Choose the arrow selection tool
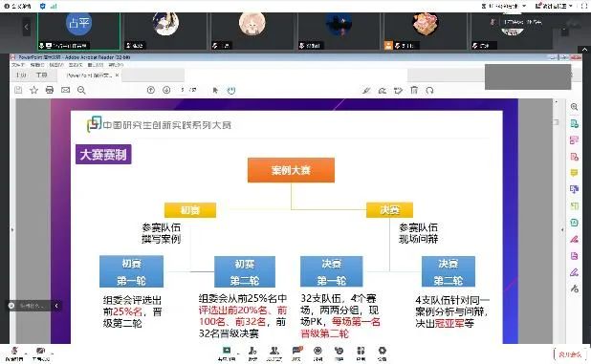This screenshot has width=591, height=364. 215,91
